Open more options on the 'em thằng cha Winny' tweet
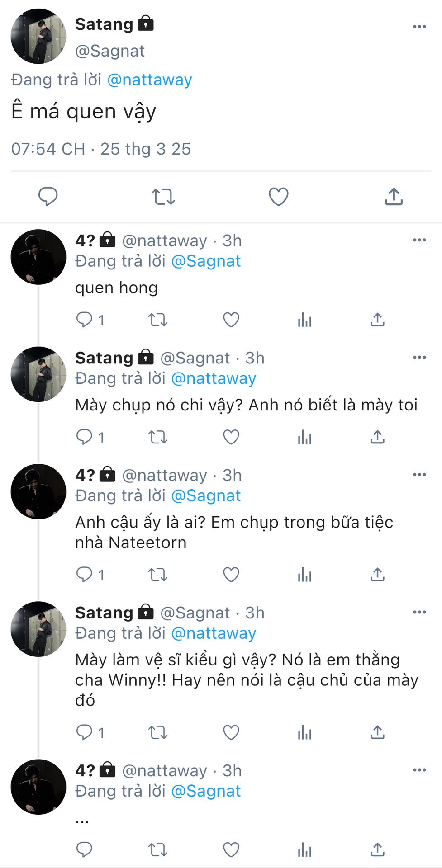This screenshot has height=868, width=442. [x=419, y=612]
